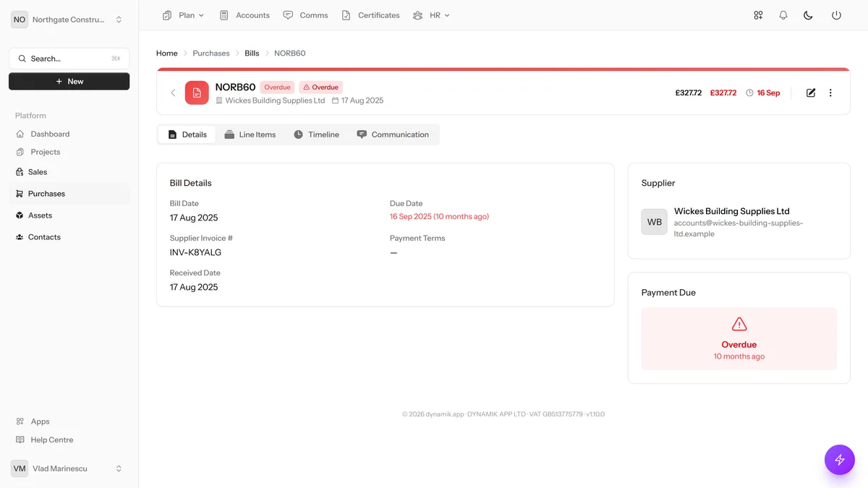
Task: Click the Search input field
Action: 69,59
